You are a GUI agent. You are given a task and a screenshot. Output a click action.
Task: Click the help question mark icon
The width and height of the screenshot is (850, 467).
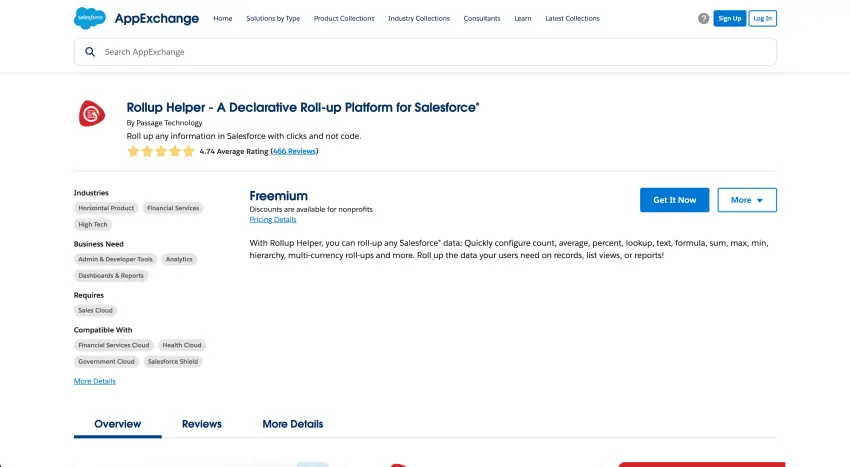(x=703, y=18)
